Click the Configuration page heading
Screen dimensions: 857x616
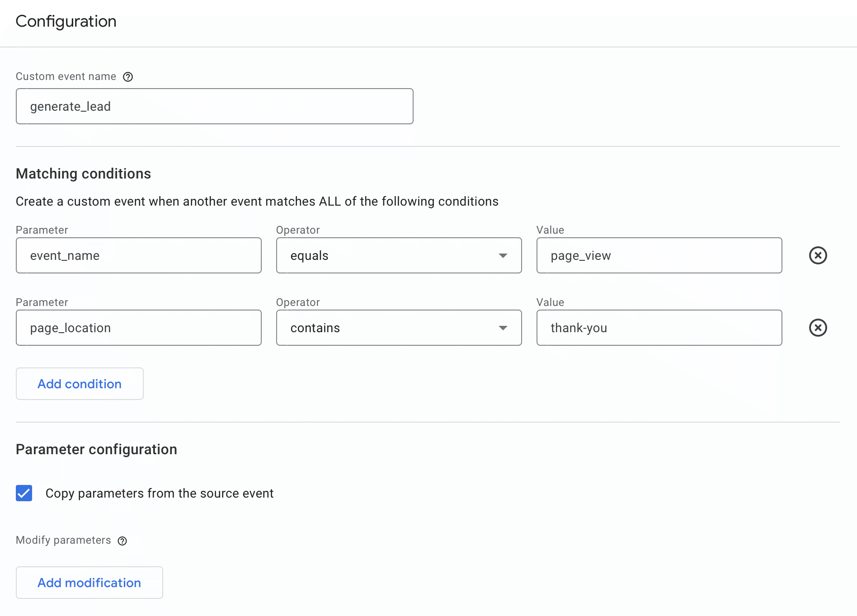pyautogui.click(x=66, y=21)
